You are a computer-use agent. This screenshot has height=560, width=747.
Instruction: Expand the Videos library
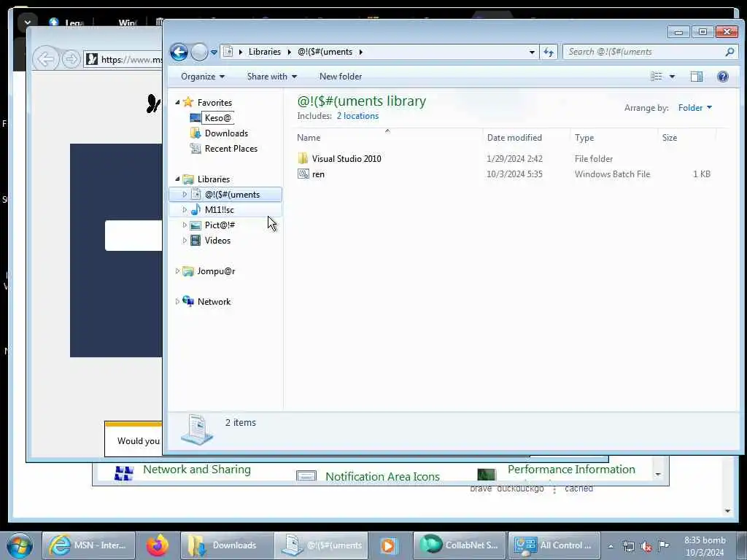(185, 241)
